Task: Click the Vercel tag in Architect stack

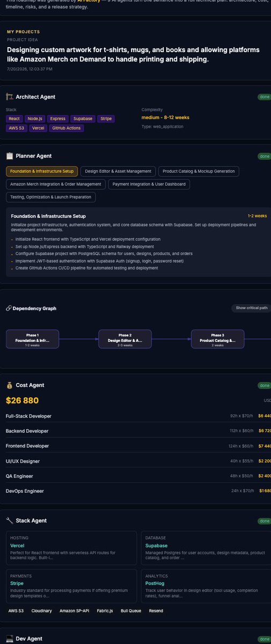Action: click(38, 128)
